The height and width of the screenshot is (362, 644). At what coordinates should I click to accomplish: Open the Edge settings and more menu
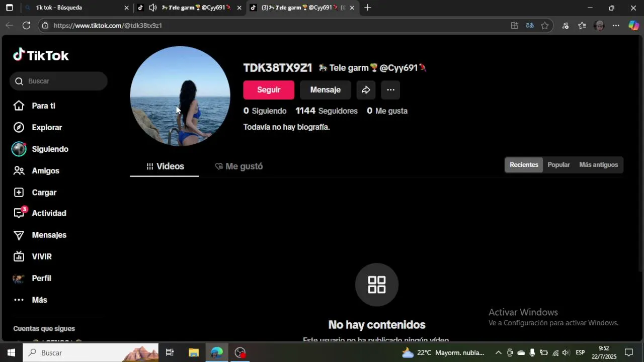(616, 26)
